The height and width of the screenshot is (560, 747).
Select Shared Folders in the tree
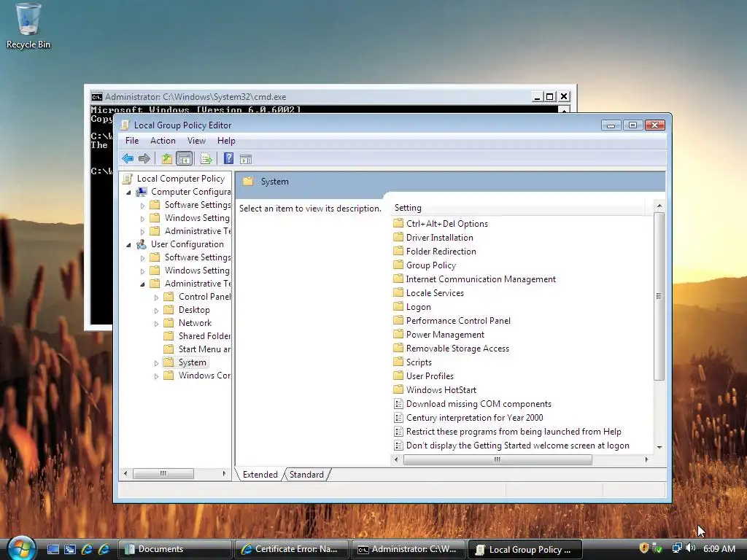tap(197, 336)
